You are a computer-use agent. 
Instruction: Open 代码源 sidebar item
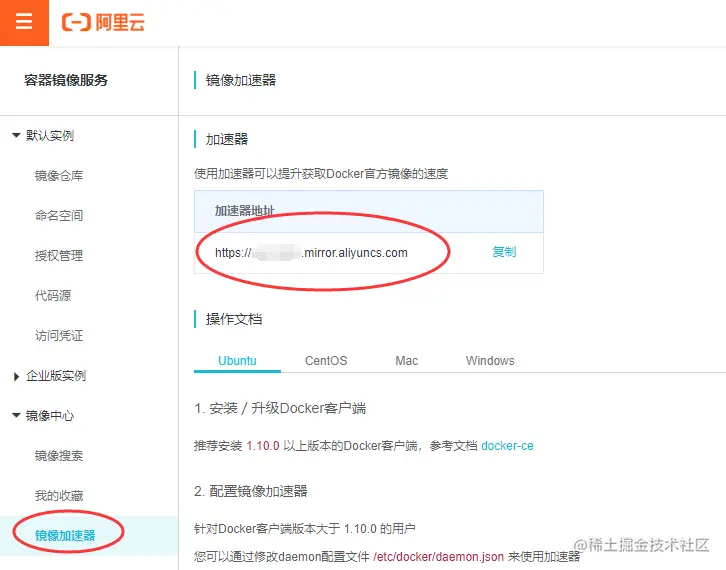53,295
